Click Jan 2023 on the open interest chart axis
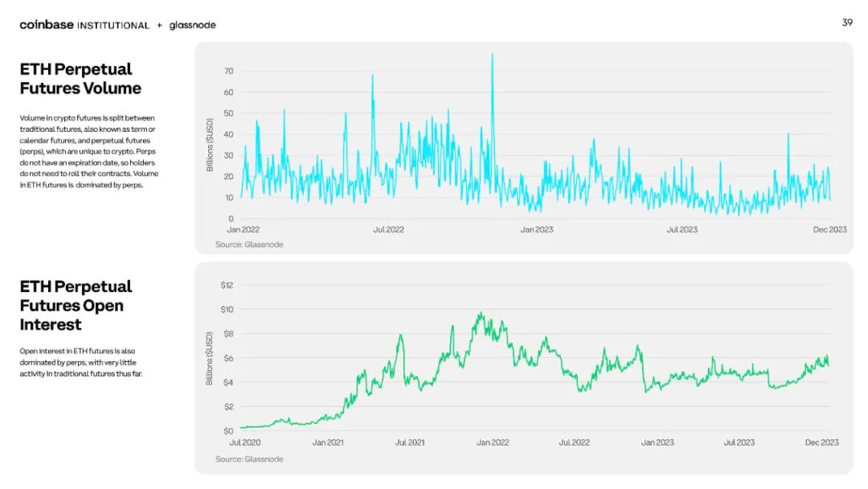This screenshot has width=868, height=489. (657, 442)
